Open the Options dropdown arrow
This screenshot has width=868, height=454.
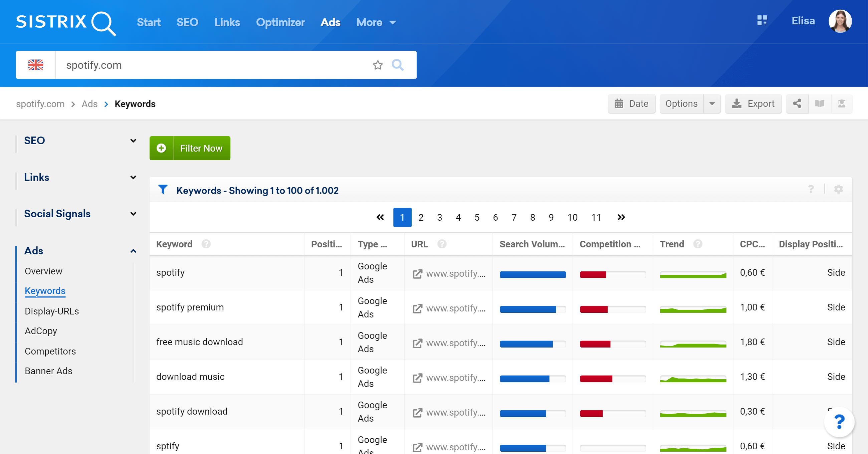(712, 103)
